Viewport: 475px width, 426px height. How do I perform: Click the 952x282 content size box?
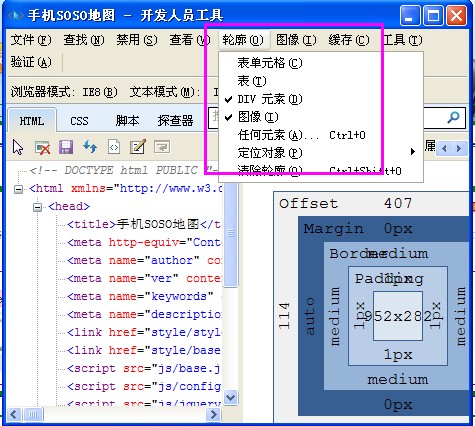(398, 316)
